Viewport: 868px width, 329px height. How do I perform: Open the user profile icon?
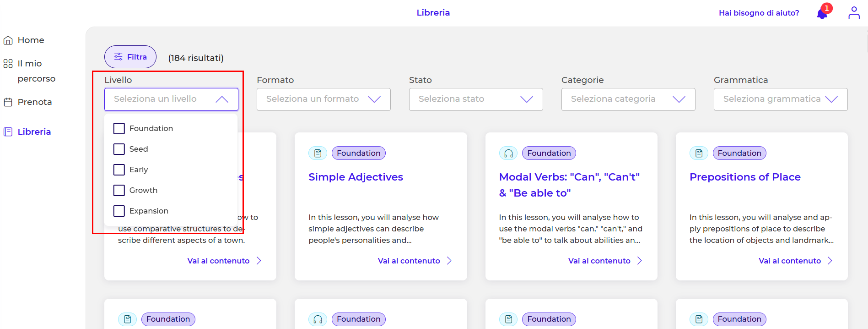(x=854, y=13)
